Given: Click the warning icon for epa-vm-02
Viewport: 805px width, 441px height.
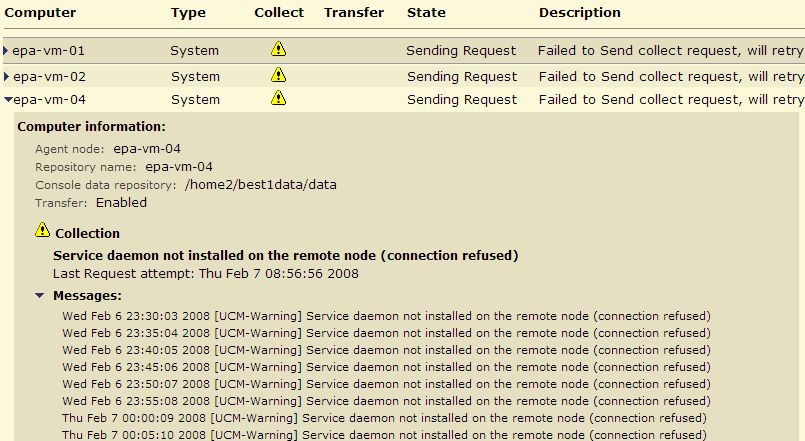Looking at the screenshot, I should (278, 74).
